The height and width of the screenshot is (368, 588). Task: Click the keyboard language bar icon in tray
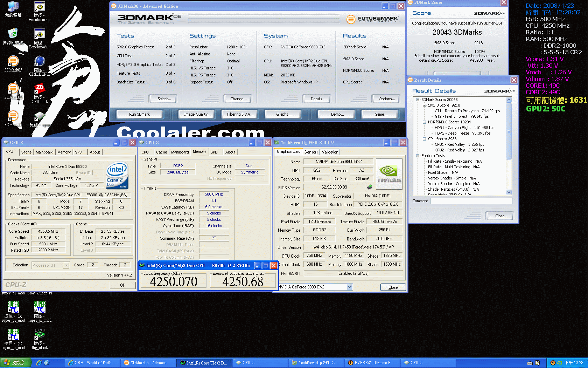tap(530, 363)
